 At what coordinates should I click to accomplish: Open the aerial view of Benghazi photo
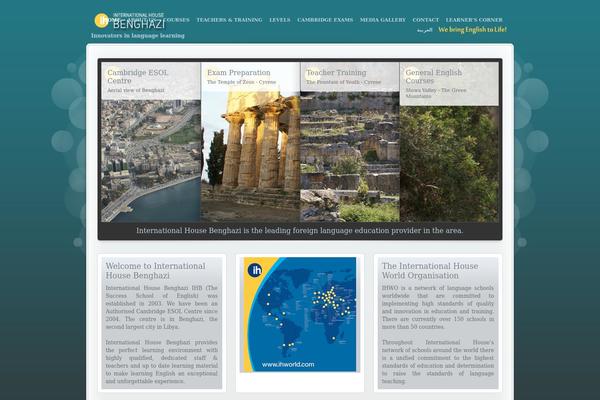click(151, 161)
